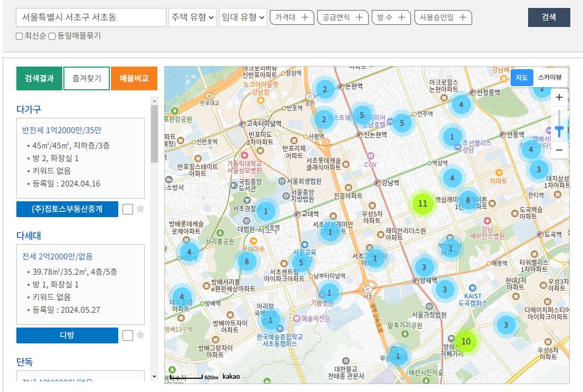Enable the 최신순 checkbox
Image resolution: width=583 pixels, height=392 pixels.
tap(20, 36)
